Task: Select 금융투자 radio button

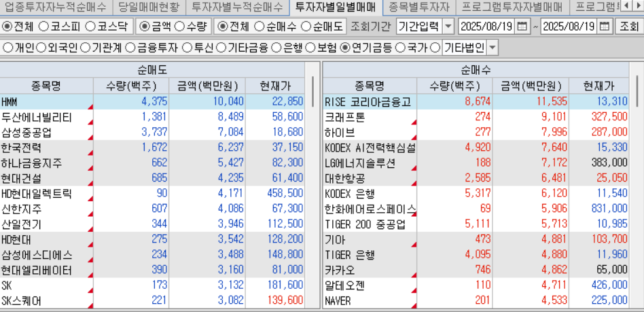Action: click(130, 48)
